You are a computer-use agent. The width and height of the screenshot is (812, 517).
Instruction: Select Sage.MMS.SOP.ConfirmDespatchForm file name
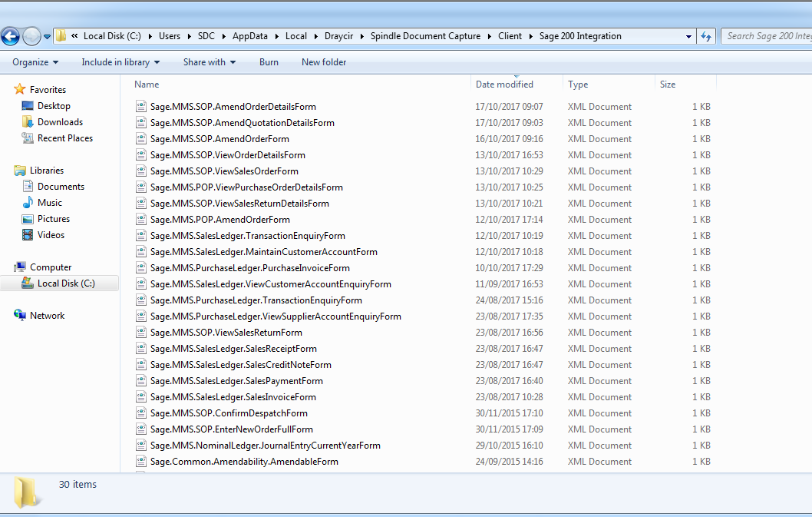[x=229, y=413]
